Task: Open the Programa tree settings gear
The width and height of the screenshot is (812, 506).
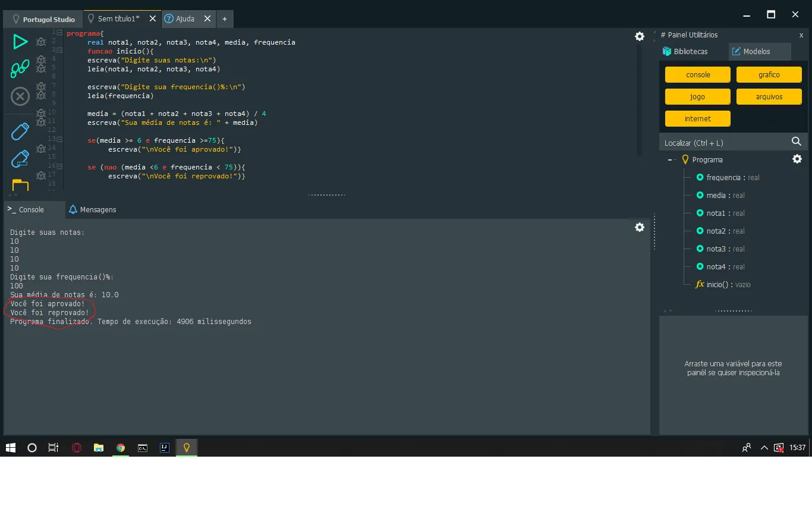Action: click(797, 159)
